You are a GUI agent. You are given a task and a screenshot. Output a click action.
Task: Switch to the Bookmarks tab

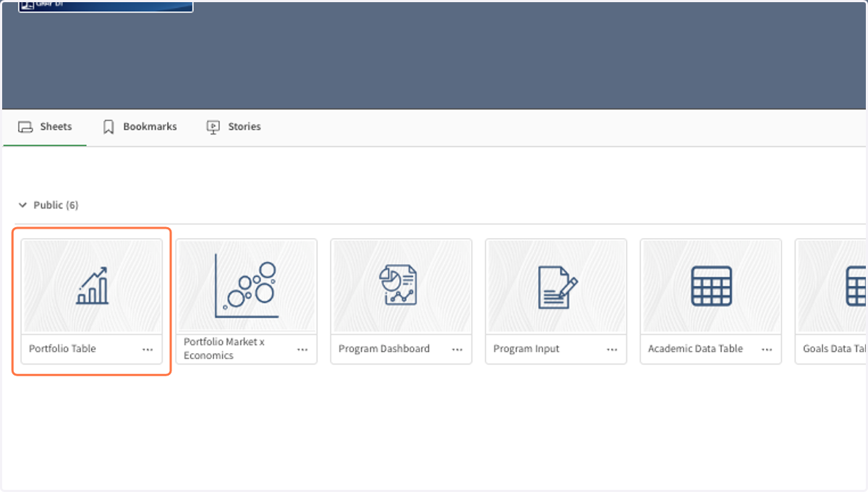click(x=140, y=127)
